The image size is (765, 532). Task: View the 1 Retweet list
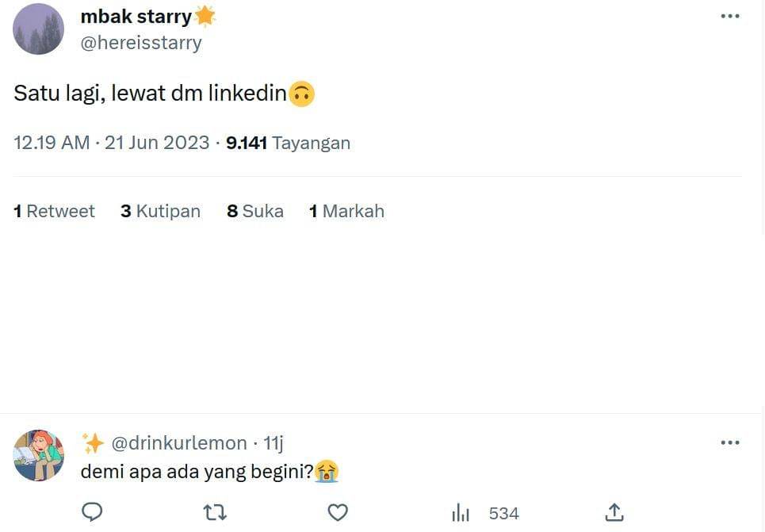[x=54, y=211]
